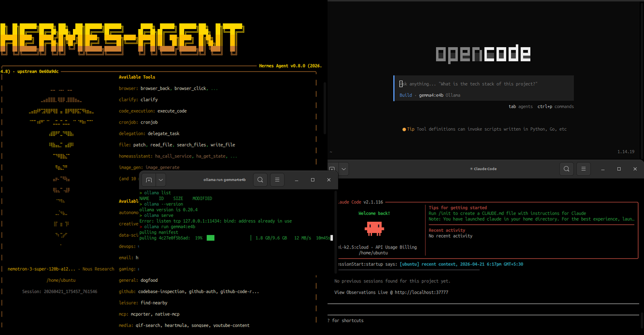Open the localhost:37777 observations link

tap(421, 293)
